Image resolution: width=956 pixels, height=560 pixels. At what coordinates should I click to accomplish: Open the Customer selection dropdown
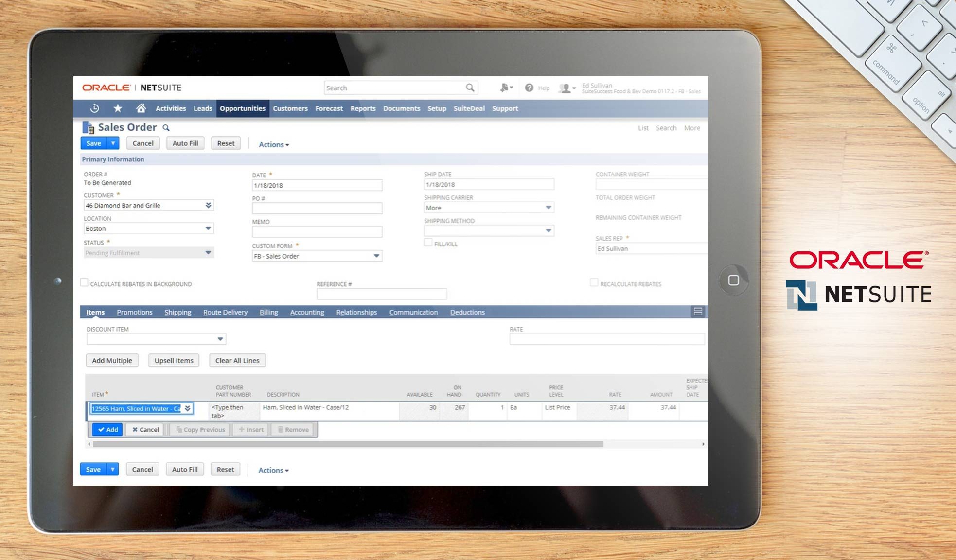208,205
